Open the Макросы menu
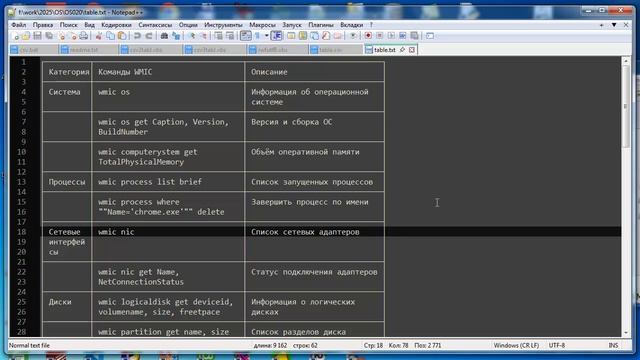640x360 pixels. 262,25
